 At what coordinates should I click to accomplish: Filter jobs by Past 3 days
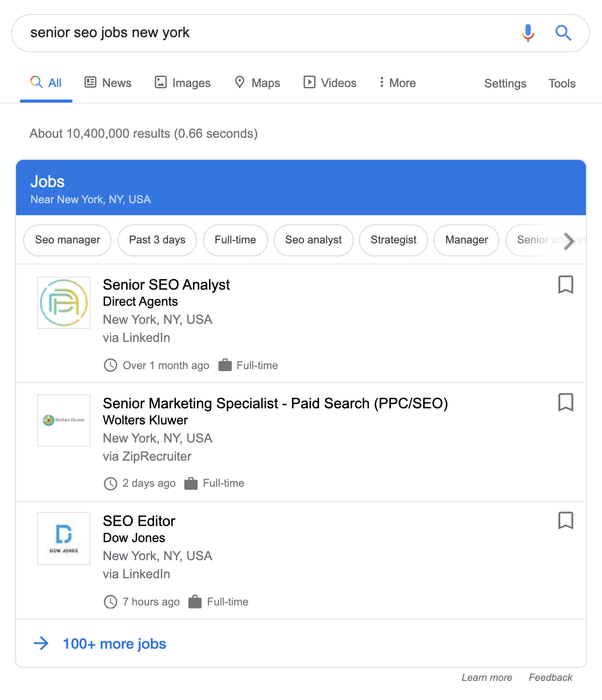(x=157, y=240)
